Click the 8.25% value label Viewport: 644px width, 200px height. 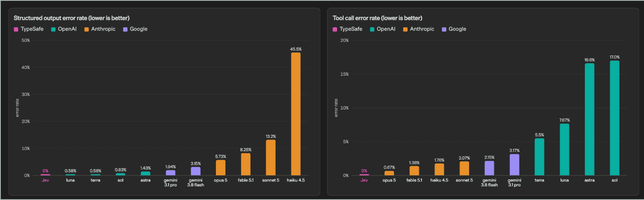[246, 150]
